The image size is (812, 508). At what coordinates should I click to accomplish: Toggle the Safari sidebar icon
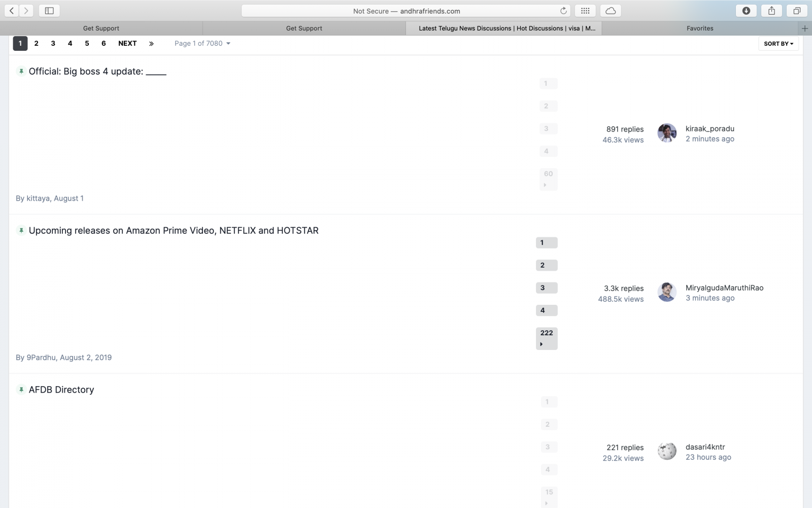pyautogui.click(x=49, y=11)
